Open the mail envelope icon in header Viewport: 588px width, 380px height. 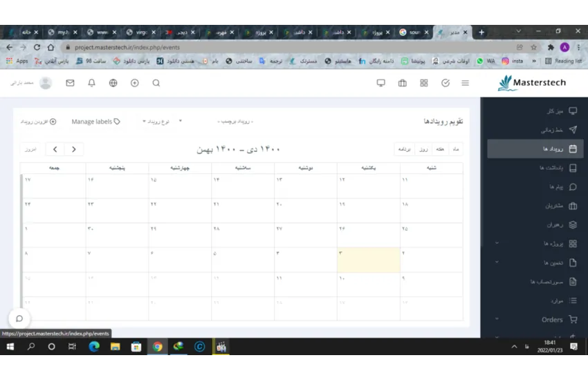pos(70,83)
